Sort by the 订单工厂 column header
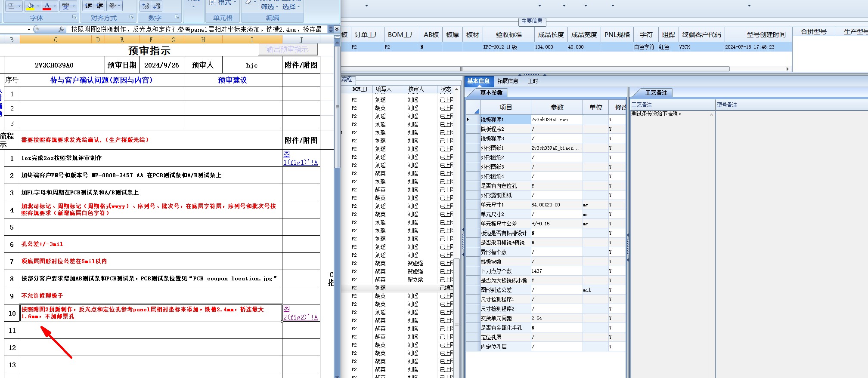 coord(367,35)
